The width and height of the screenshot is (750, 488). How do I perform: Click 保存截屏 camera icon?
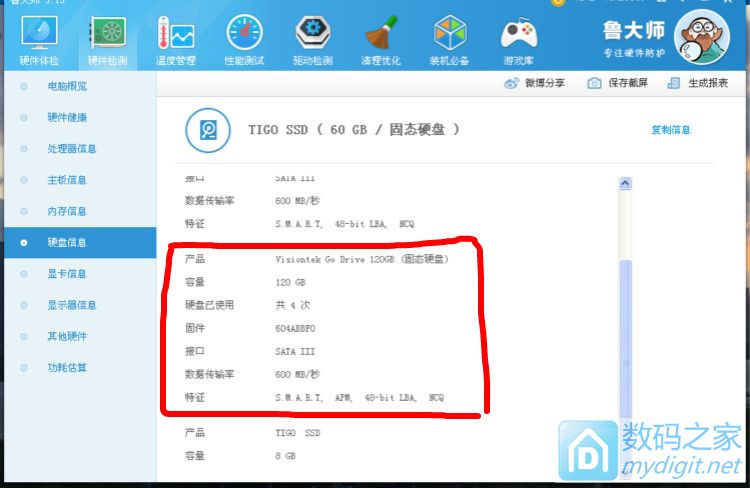594,83
